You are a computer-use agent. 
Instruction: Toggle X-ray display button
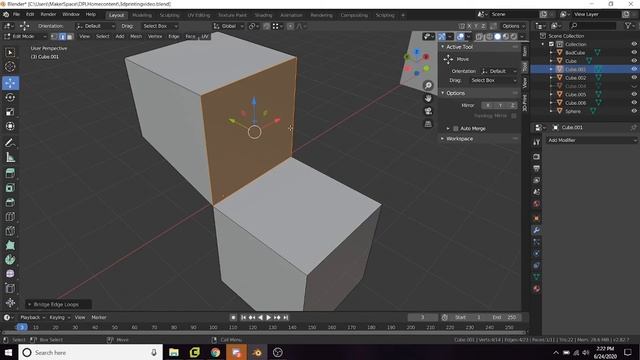479,36
